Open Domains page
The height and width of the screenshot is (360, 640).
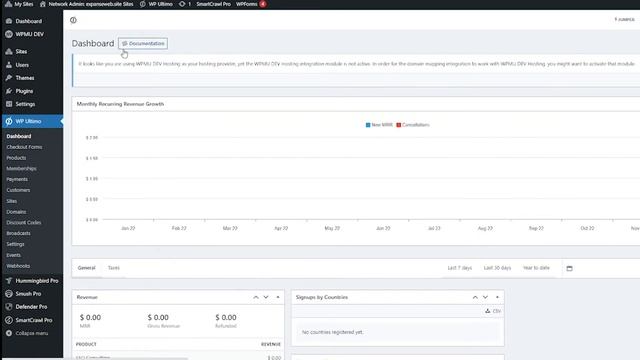pyautogui.click(x=16, y=212)
